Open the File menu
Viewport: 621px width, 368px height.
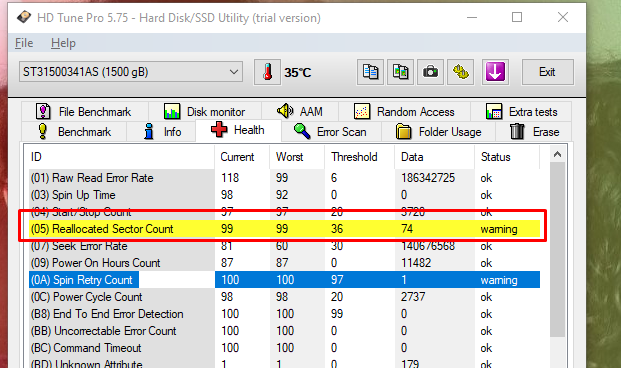pyautogui.click(x=24, y=43)
